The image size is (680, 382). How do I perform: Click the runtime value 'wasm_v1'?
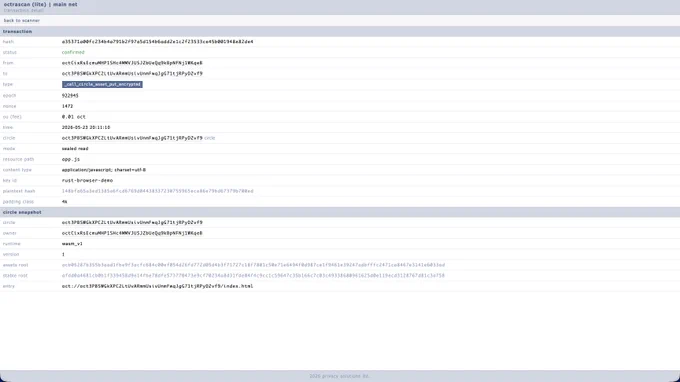point(72,244)
